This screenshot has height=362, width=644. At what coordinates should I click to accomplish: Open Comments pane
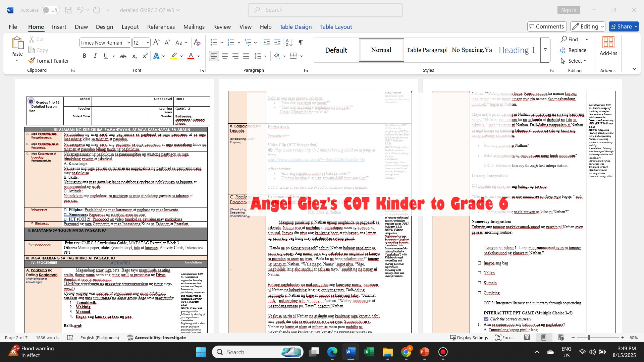pyautogui.click(x=547, y=26)
